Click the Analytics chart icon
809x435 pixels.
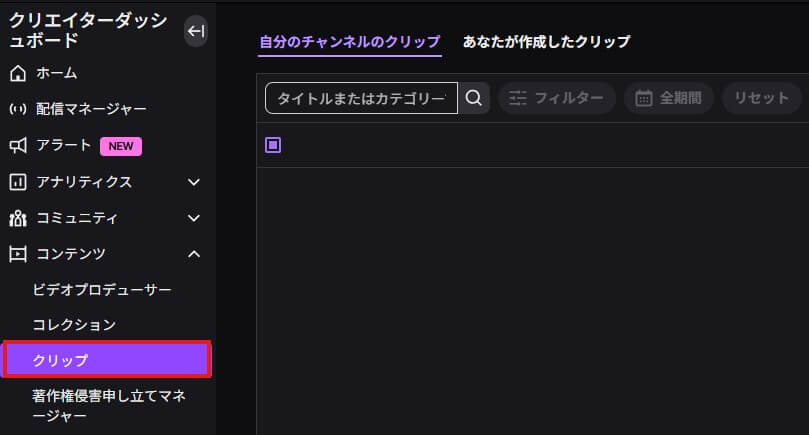tap(17, 182)
